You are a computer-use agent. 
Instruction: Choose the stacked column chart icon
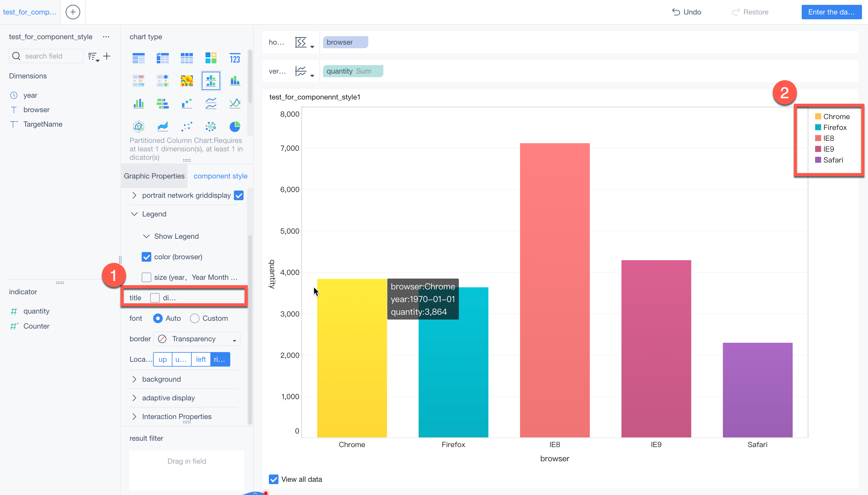click(x=235, y=80)
